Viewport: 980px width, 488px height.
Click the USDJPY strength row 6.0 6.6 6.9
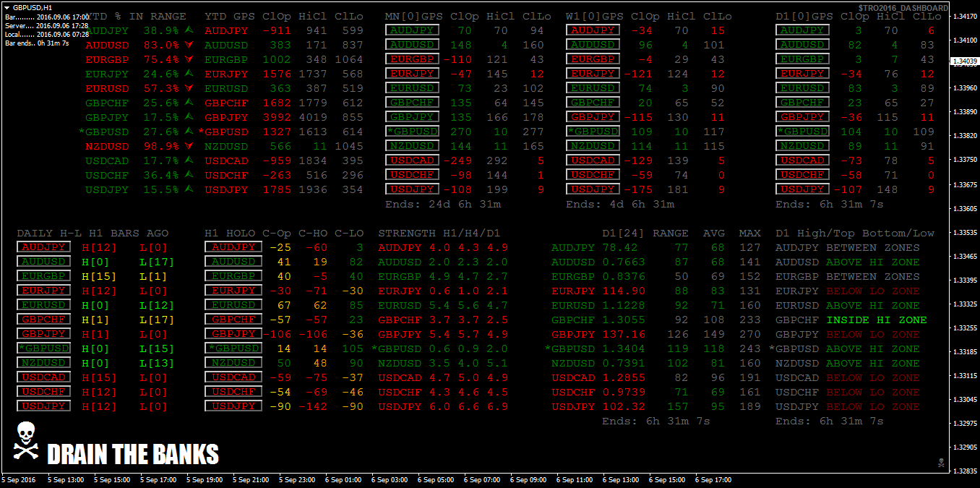pos(443,406)
